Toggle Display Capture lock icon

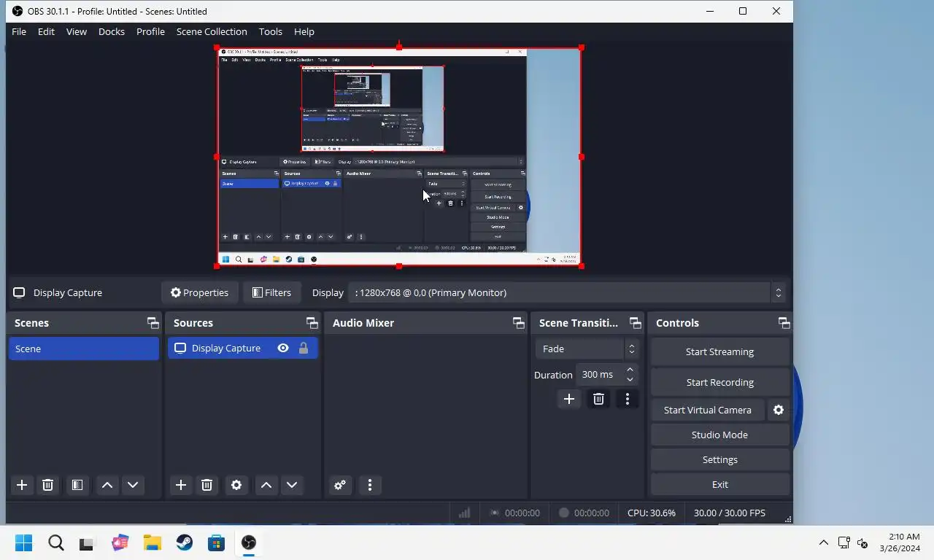tap(304, 348)
